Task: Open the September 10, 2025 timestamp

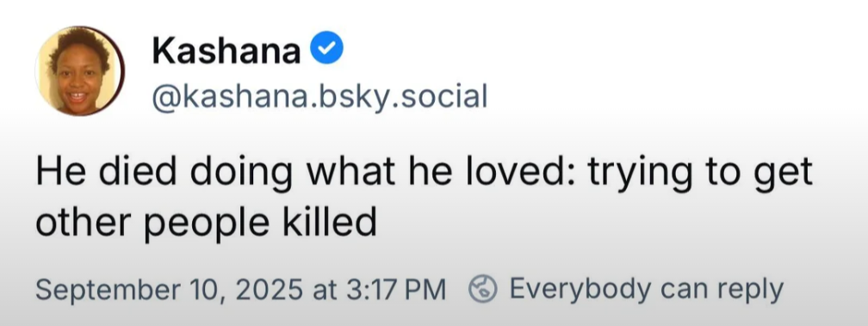Action: [x=241, y=290]
